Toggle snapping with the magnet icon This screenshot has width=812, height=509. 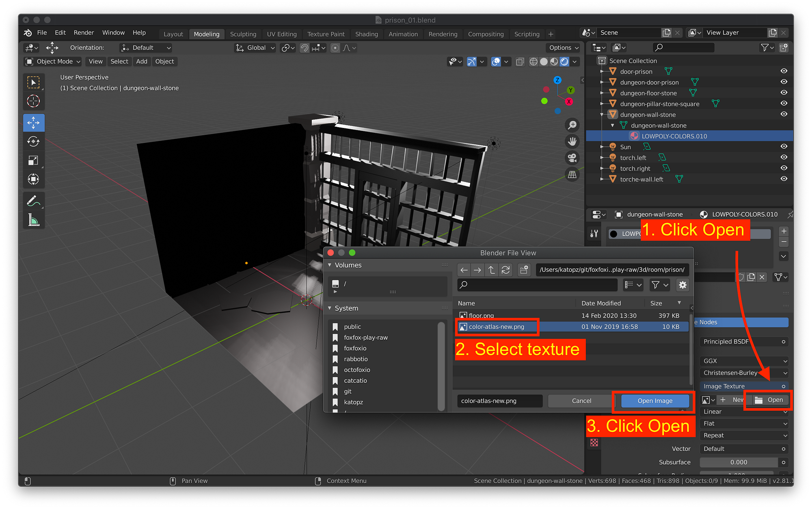pyautogui.click(x=304, y=48)
